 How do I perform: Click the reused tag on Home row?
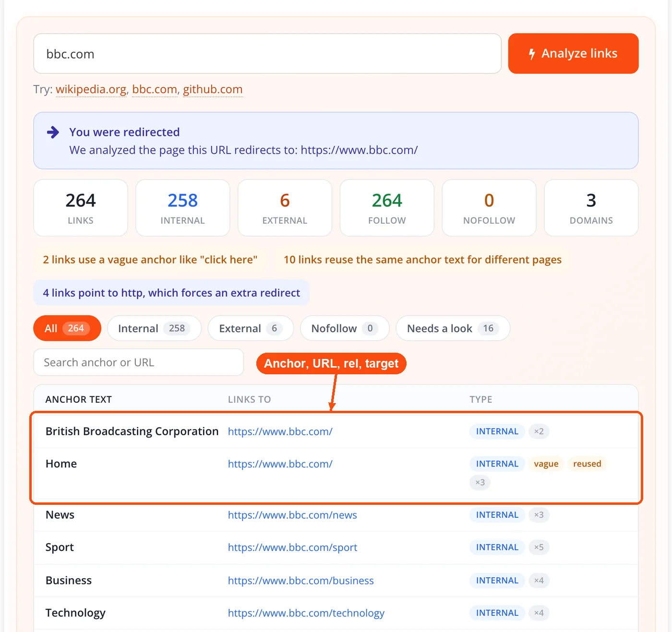587,464
